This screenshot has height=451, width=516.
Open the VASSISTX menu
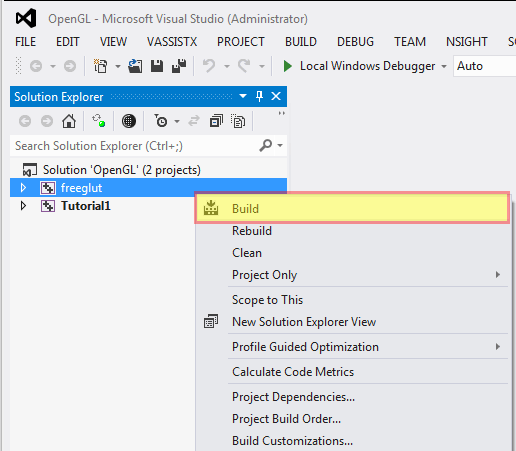[x=172, y=42]
